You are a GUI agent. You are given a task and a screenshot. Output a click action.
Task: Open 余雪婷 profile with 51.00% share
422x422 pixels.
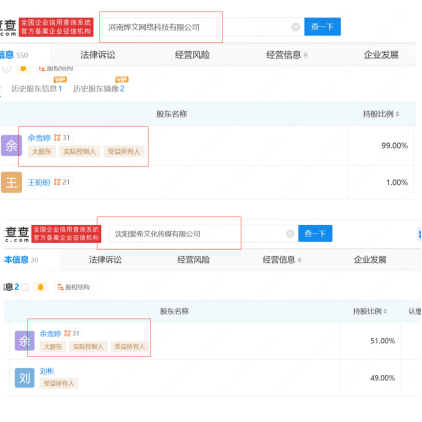(x=50, y=333)
